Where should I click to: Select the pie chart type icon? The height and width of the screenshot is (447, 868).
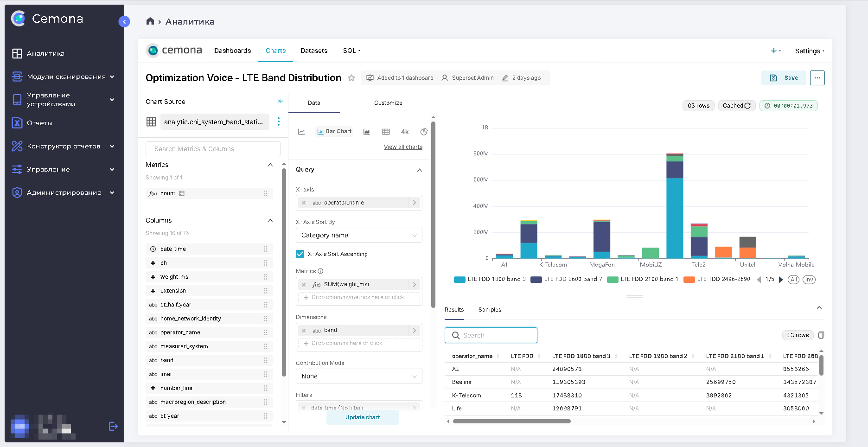[424, 132]
